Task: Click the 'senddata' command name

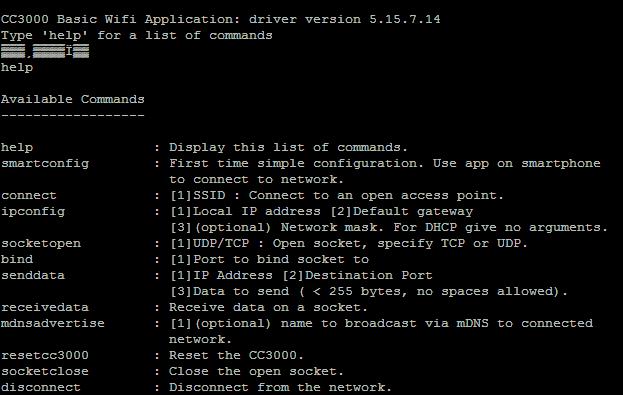Action: tap(33, 275)
